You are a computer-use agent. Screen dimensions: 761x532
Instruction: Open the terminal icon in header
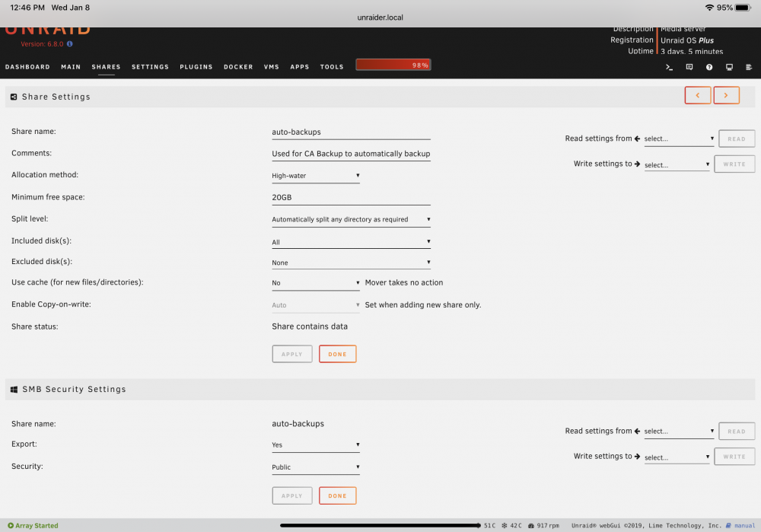tap(669, 67)
